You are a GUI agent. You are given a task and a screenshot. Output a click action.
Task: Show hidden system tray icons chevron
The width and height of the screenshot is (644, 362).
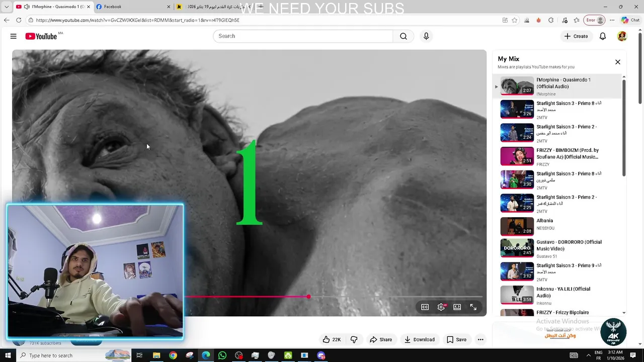click(589, 355)
